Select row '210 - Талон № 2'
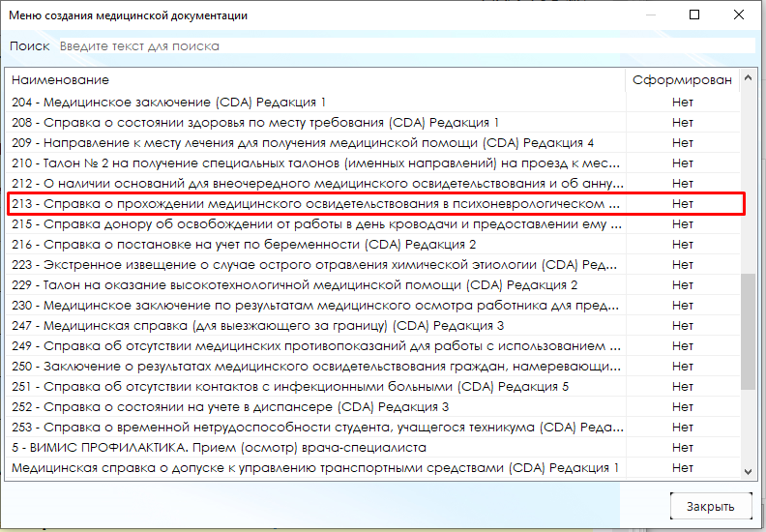 coord(373,163)
